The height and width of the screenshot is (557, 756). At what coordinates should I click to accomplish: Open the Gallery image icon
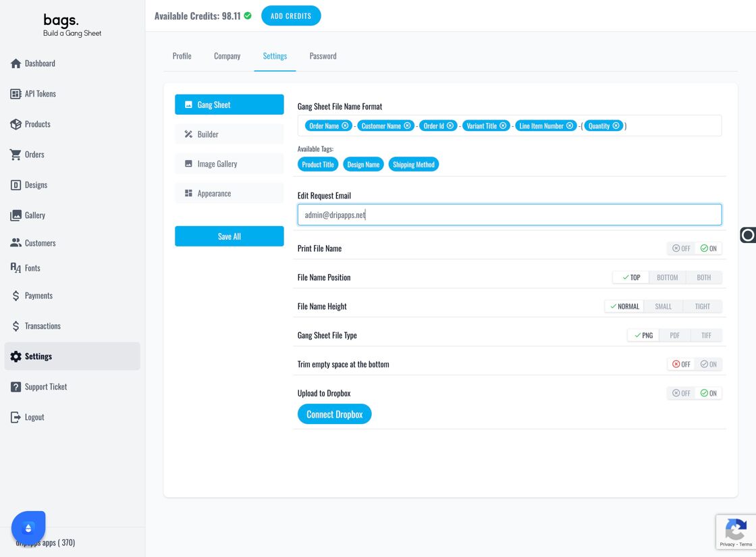click(16, 215)
